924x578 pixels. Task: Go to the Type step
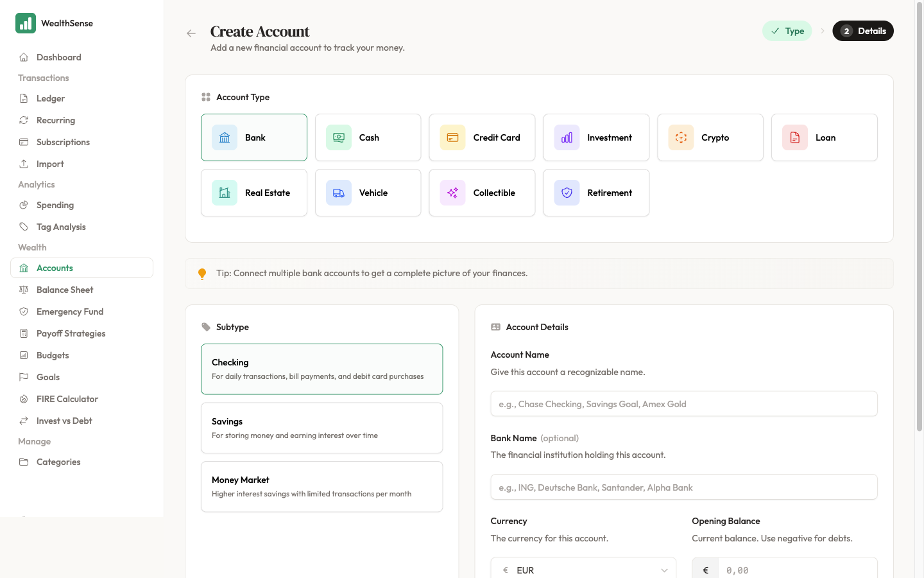click(x=787, y=31)
